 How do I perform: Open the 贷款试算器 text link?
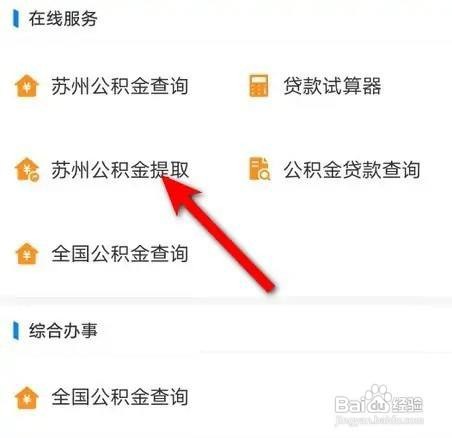pyautogui.click(x=332, y=86)
